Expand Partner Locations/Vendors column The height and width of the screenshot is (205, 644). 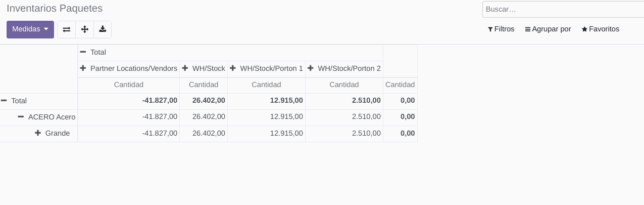(129, 68)
